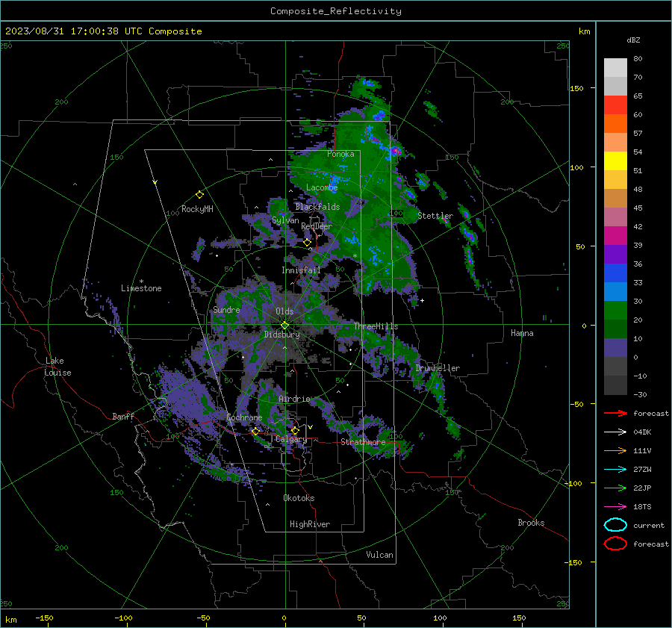
Task: Click the yellow diamond marker below RedDeer
Action: [x=308, y=243]
